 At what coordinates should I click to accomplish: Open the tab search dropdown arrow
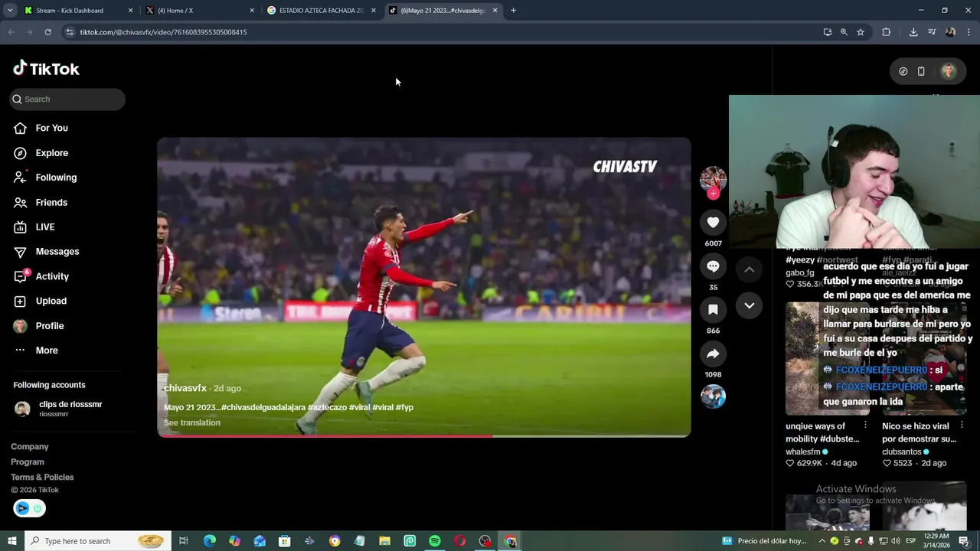click(10, 11)
